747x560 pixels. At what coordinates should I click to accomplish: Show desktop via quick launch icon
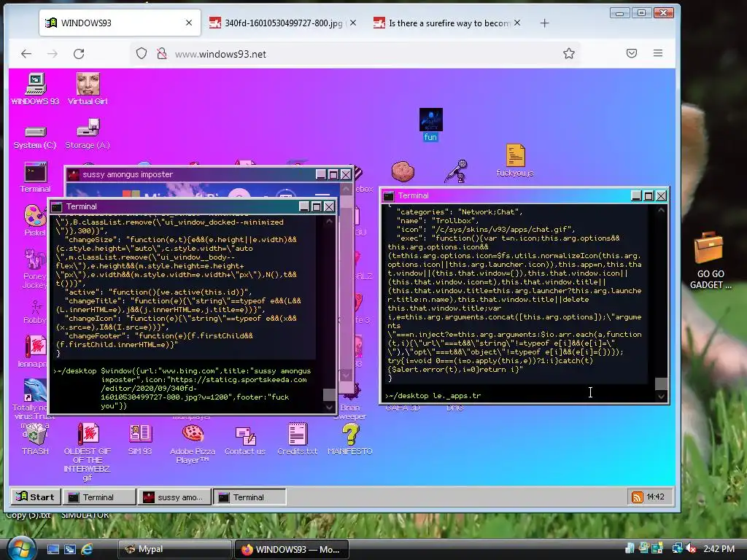tap(53, 549)
